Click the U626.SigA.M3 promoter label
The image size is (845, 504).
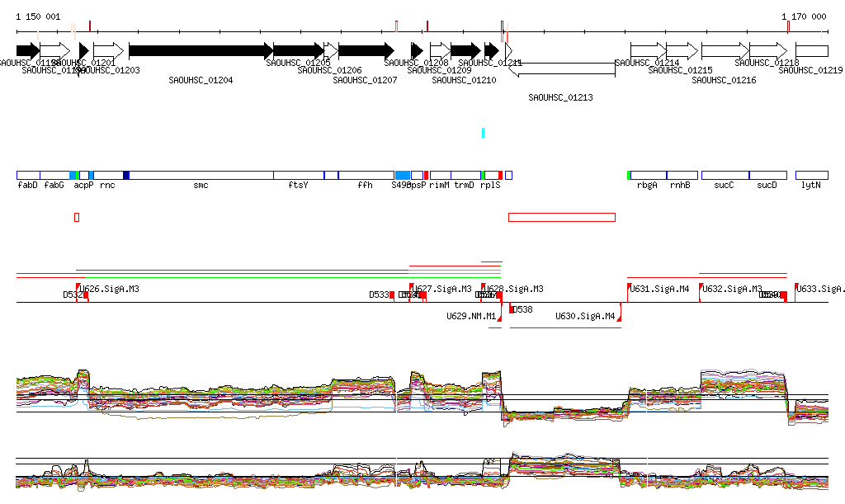click(109, 290)
